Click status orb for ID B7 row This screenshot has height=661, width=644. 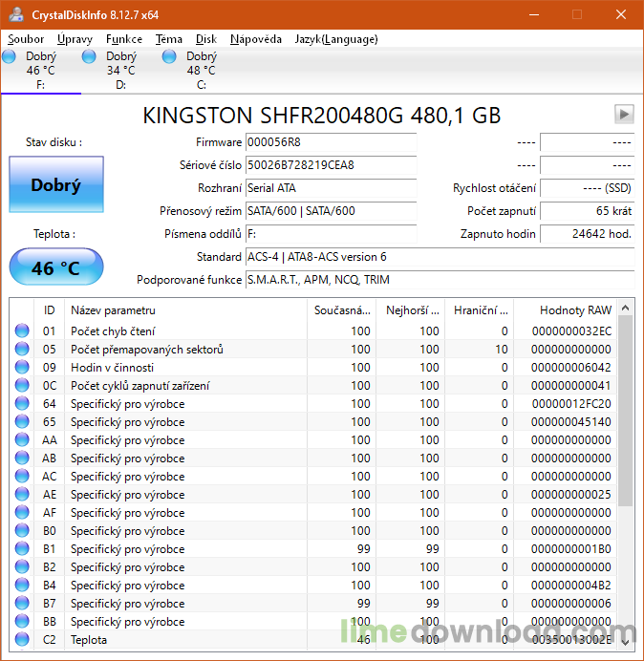click(22, 604)
